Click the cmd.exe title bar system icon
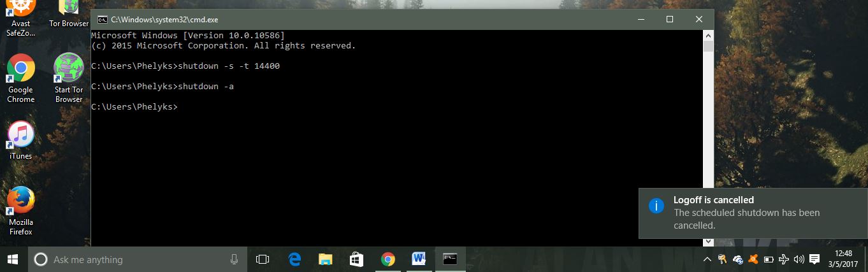 102,20
